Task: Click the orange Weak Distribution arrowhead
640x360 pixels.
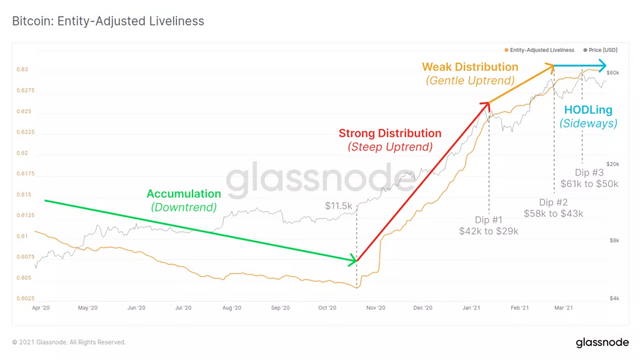Action: [x=549, y=68]
